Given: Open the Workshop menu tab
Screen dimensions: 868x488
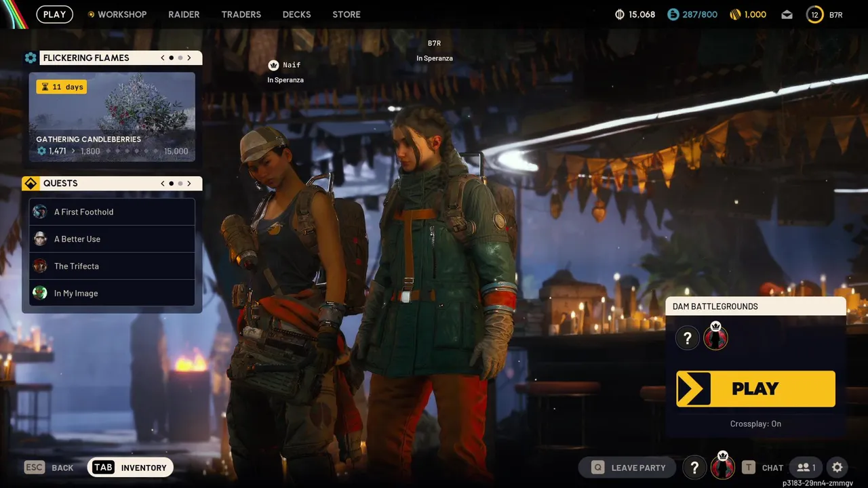Looking at the screenshot, I should 117,14.
